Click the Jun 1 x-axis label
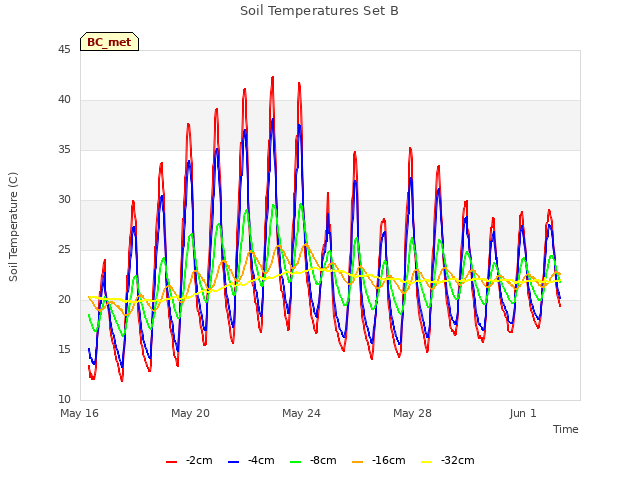640x480 pixels. 523,413
